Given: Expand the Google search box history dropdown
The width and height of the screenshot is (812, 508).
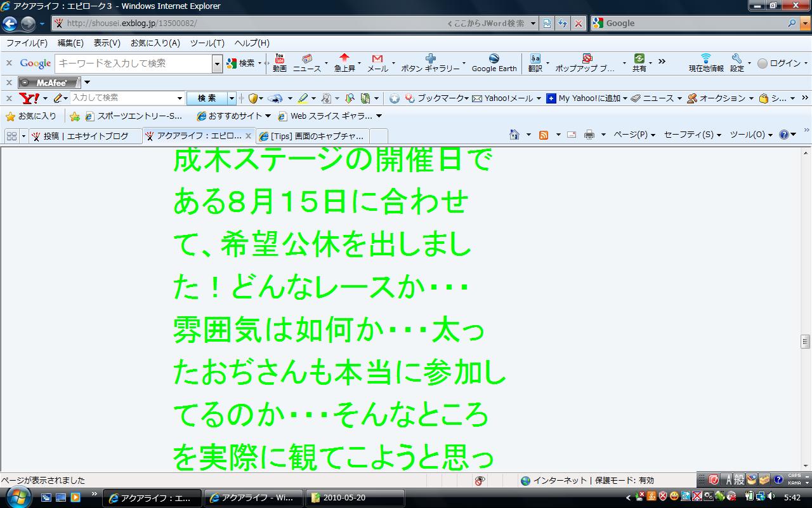Looking at the screenshot, I should pos(217,63).
